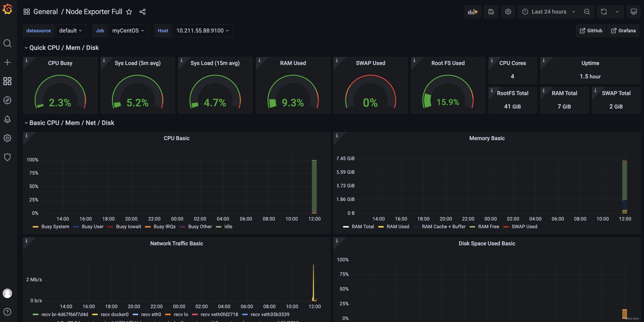Open the Explore compass icon

(x=7, y=100)
